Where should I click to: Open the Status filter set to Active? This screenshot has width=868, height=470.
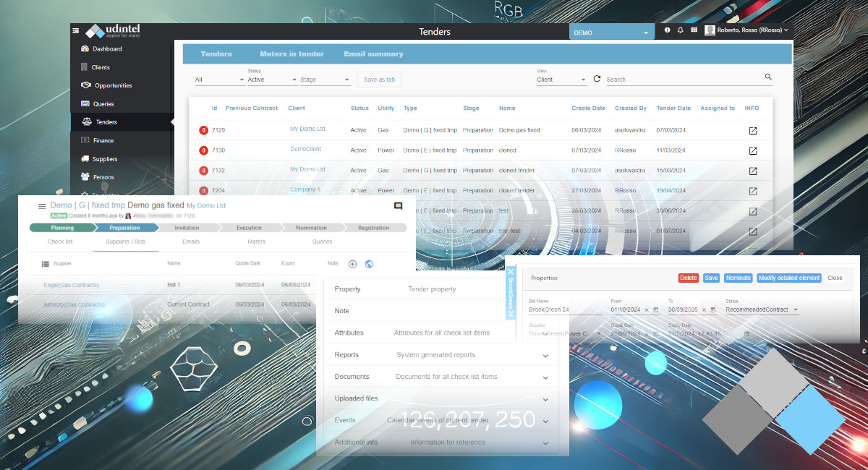[271, 80]
